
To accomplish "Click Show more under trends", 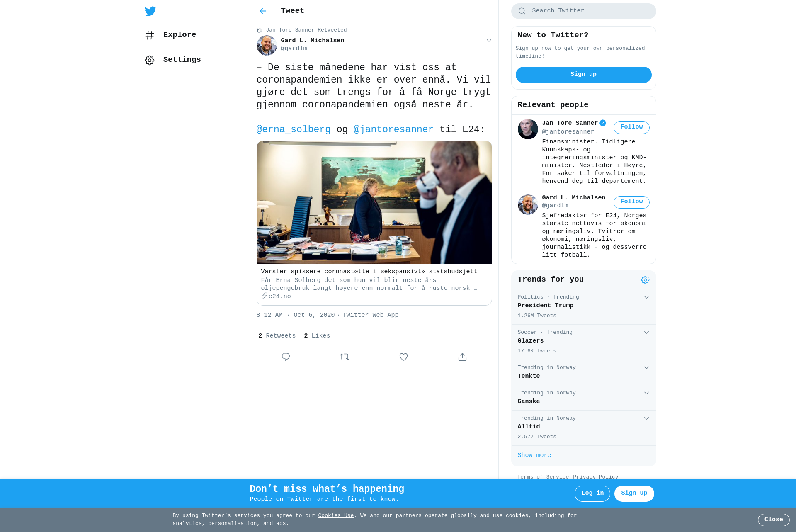I will coord(534,455).
